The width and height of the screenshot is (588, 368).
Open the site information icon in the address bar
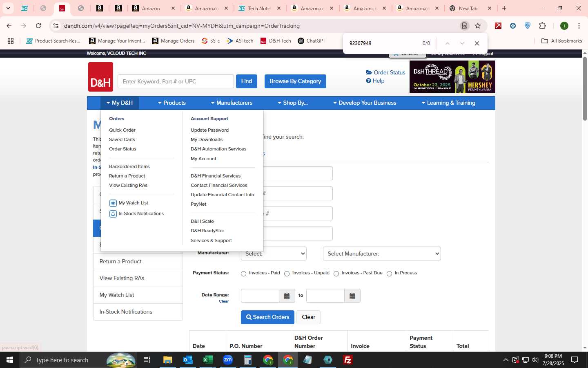pos(56,26)
